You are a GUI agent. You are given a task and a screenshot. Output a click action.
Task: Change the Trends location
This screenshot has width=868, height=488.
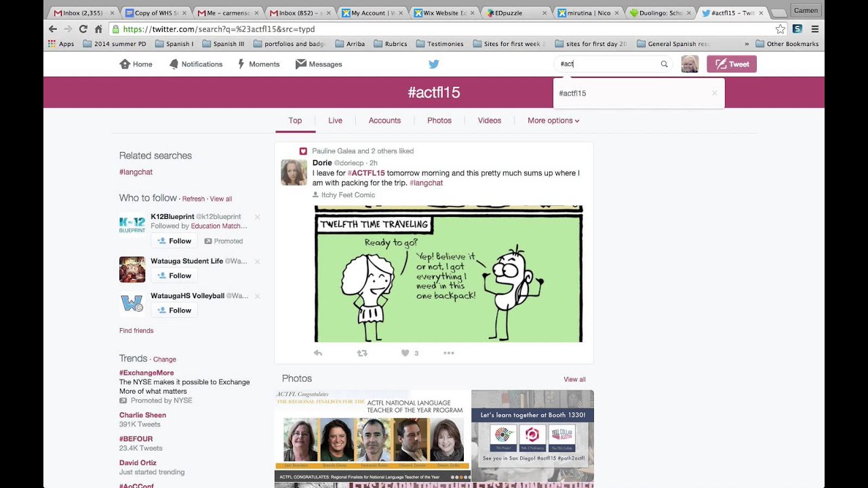click(x=165, y=360)
